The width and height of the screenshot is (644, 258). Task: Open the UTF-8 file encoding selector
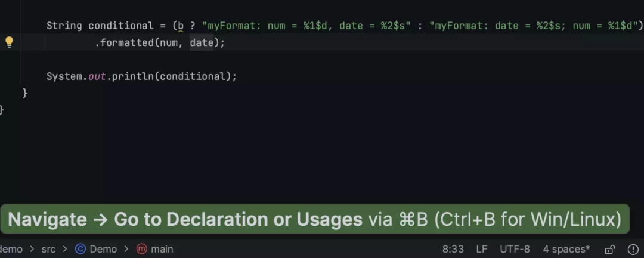tap(515, 249)
